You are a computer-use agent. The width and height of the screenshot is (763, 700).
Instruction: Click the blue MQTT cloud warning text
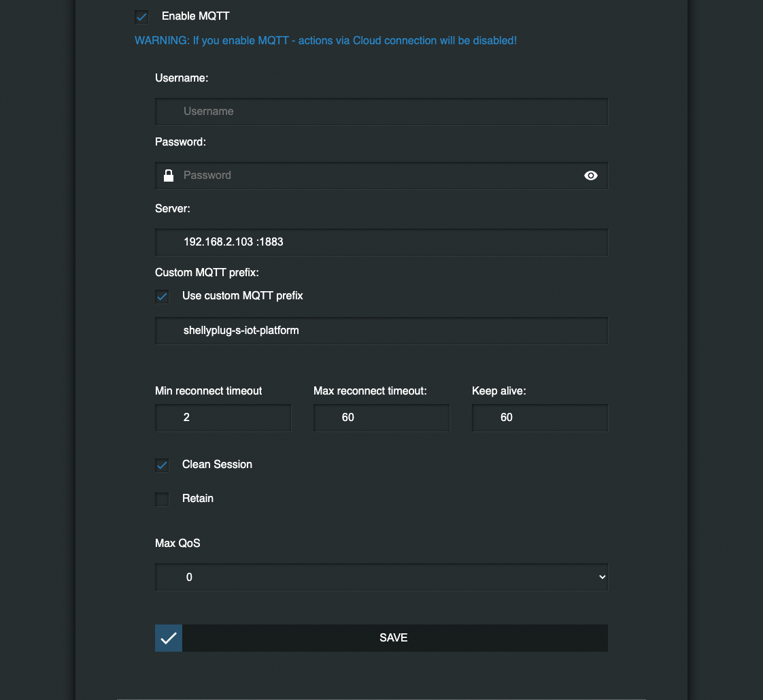pyautogui.click(x=326, y=41)
